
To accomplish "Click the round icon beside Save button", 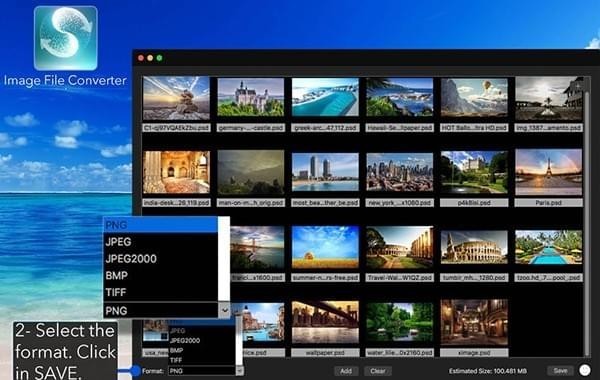I will (x=584, y=370).
